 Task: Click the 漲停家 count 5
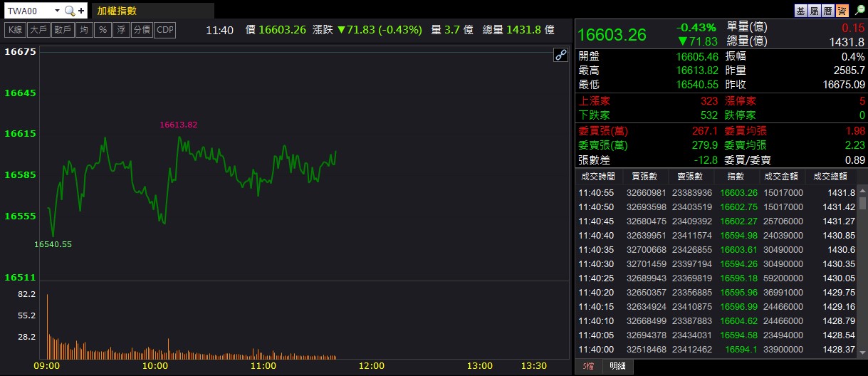862,101
